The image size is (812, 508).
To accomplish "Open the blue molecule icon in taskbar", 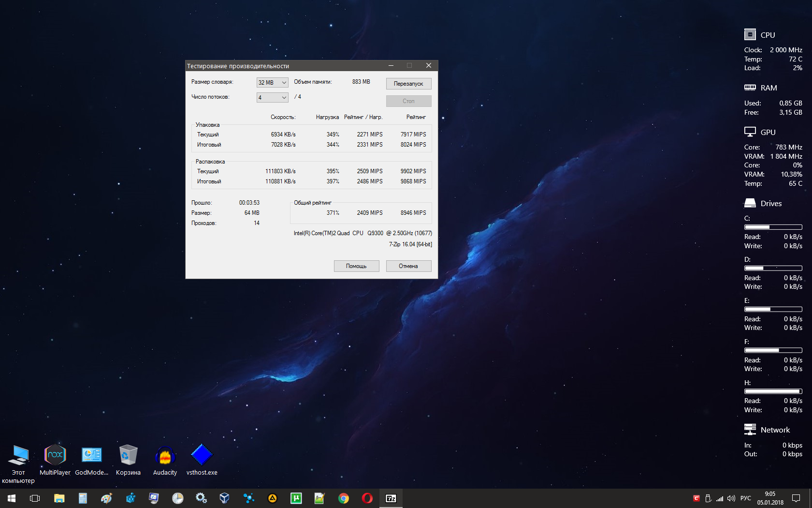I will click(x=248, y=498).
